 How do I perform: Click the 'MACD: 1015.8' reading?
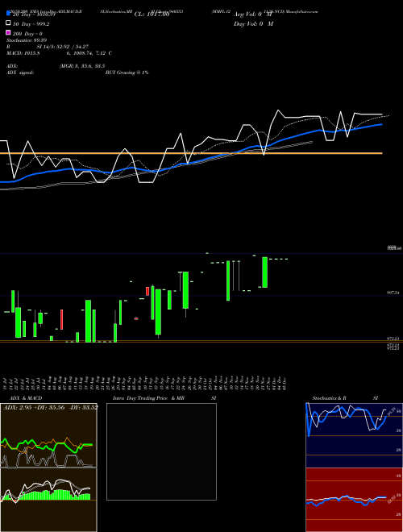[x=23, y=53]
